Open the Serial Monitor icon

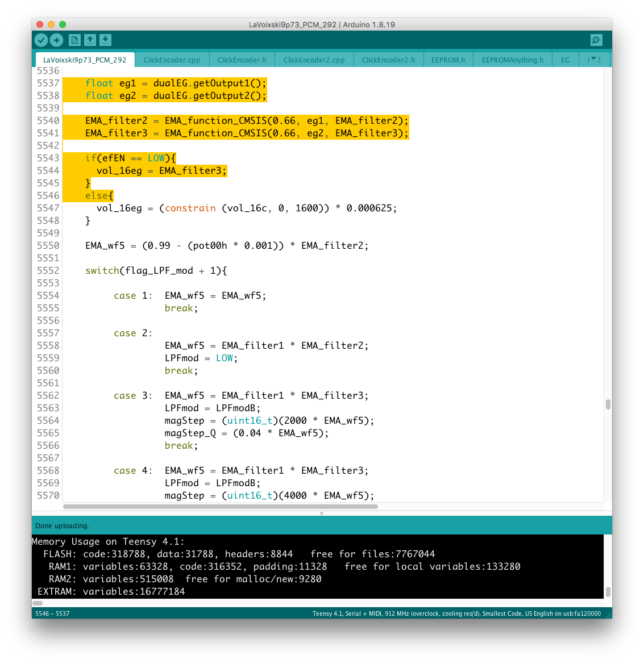coord(596,40)
